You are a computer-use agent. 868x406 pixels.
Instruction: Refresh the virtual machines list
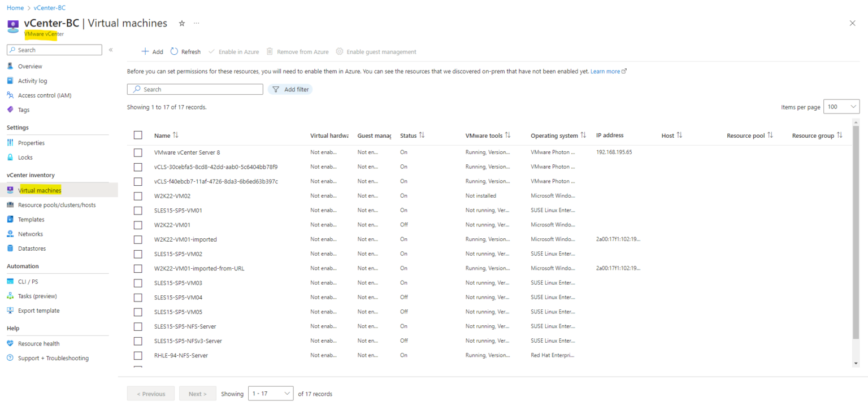(x=185, y=51)
